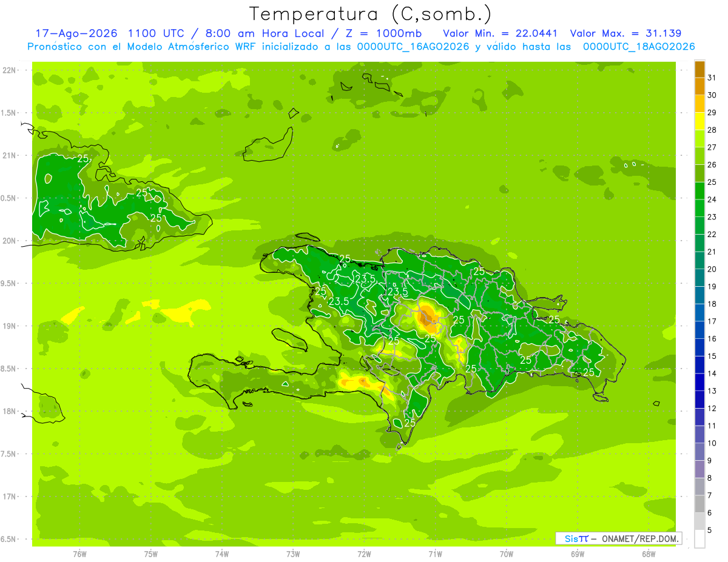The height and width of the screenshot is (562, 728).
Task: Click the color scale label "10"
Action: [712, 443]
